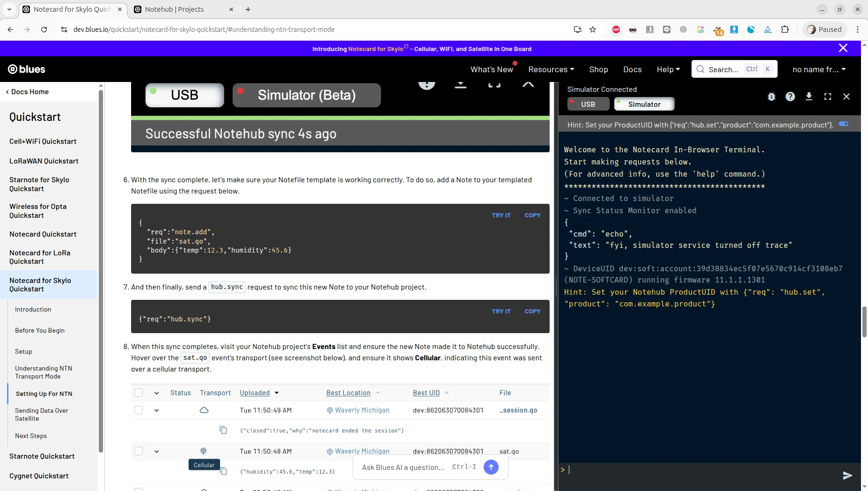Submit question to Blues AI
The image size is (868, 491).
point(491,467)
